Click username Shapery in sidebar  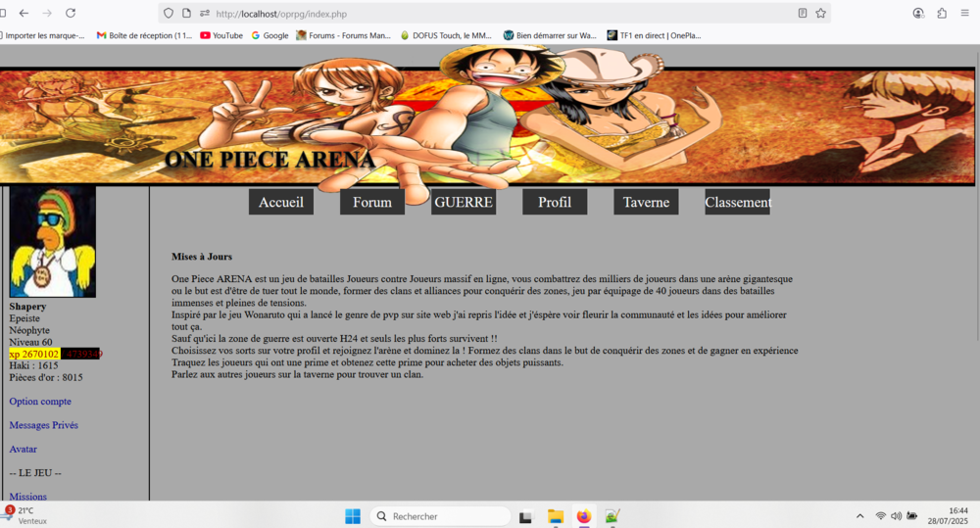(x=27, y=307)
